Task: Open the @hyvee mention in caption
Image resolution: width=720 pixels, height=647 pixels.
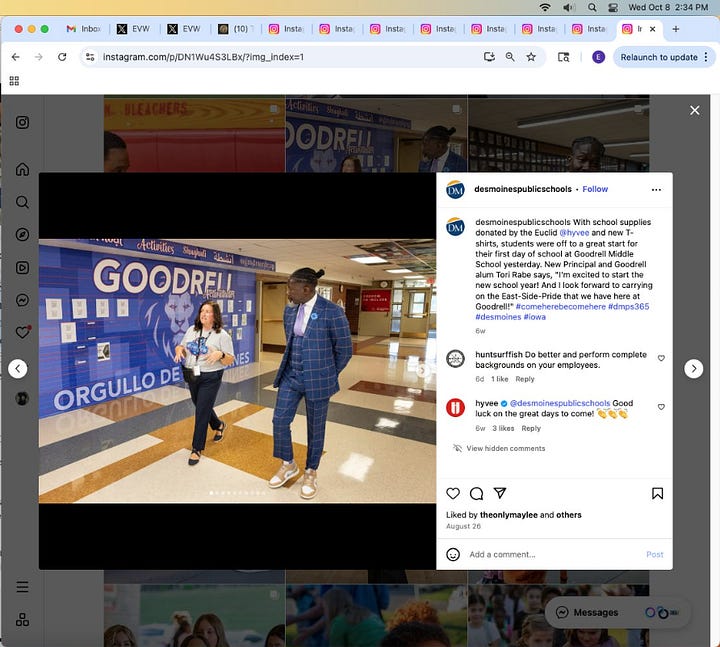Action: (x=574, y=233)
